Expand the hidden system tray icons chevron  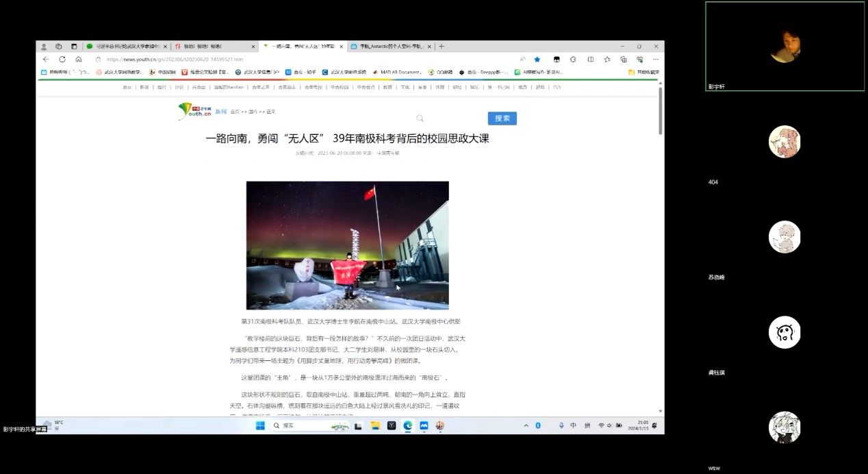coord(526,425)
